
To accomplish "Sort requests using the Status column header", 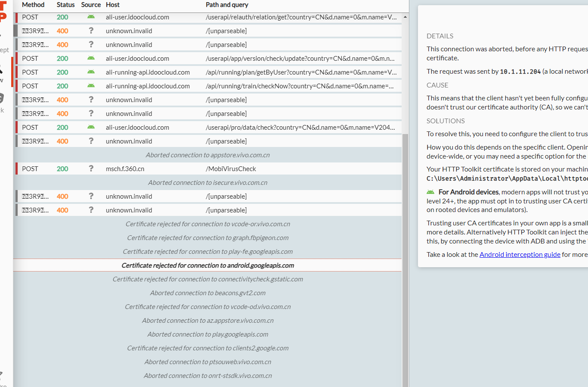I will 65,5.
